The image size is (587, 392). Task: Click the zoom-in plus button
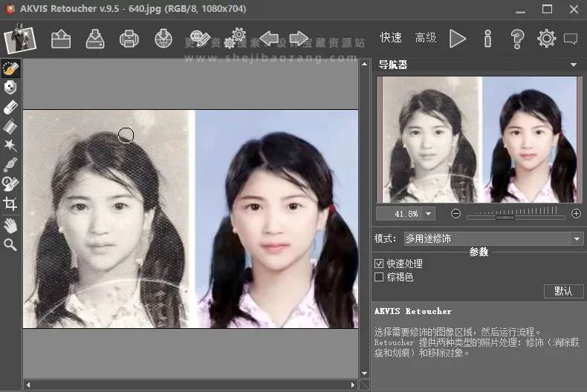pyautogui.click(x=576, y=214)
